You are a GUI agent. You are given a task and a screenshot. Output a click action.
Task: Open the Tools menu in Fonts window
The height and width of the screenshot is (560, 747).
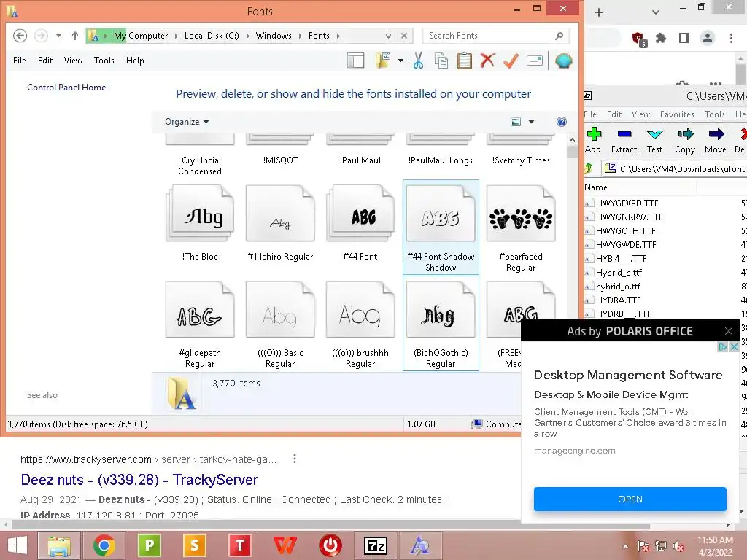[104, 61]
